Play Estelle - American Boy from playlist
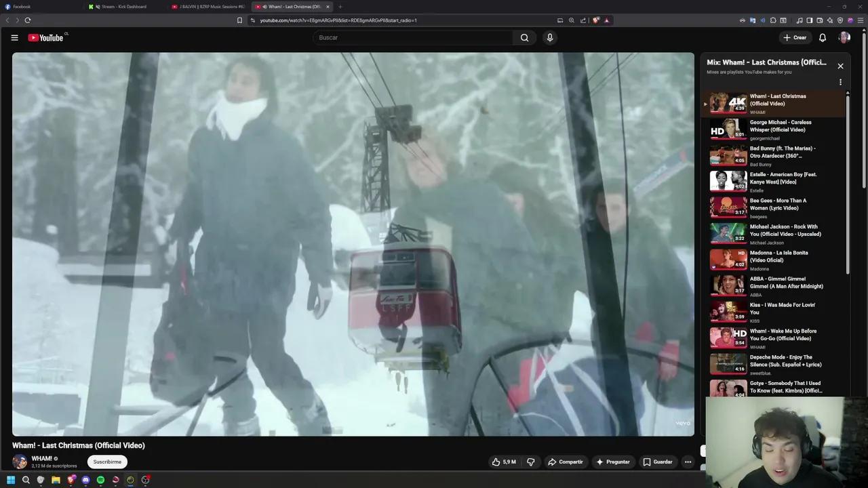The width and height of the screenshot is (868, 488). click(x=773, y=182)
